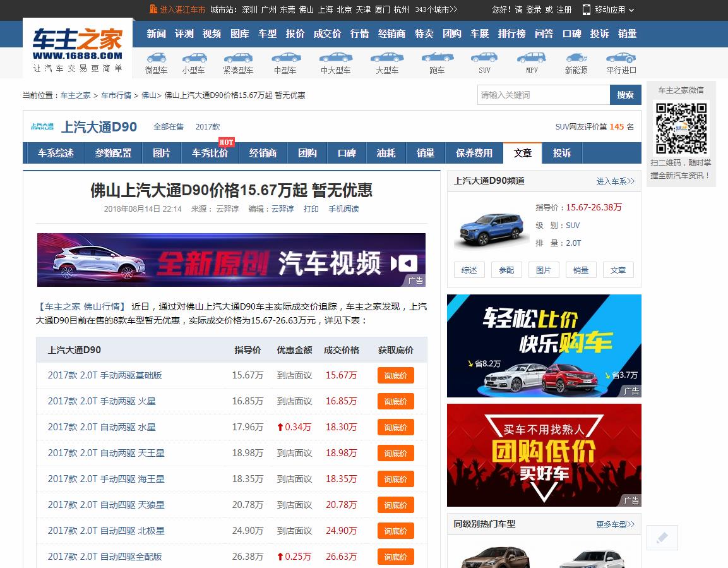The width and height of the screenshot is (728, 568).
Task: Click the 搜索 search button
Action: (x=625, y=95)
